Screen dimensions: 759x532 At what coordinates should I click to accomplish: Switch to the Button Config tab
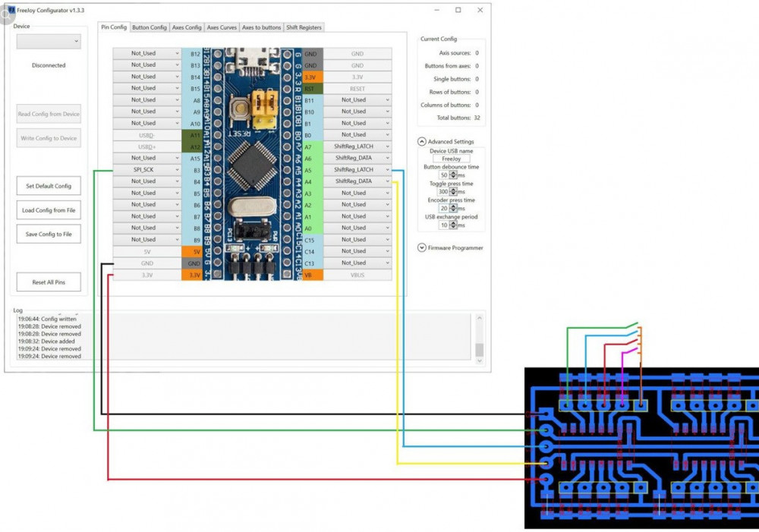[x=150, y=27]
